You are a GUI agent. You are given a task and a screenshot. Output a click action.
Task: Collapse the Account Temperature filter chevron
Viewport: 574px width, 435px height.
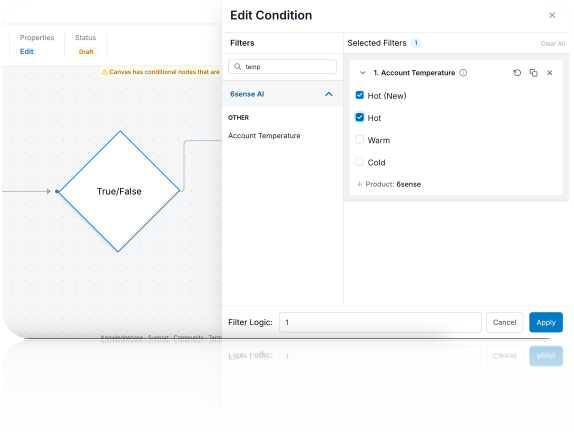[362, 73]
